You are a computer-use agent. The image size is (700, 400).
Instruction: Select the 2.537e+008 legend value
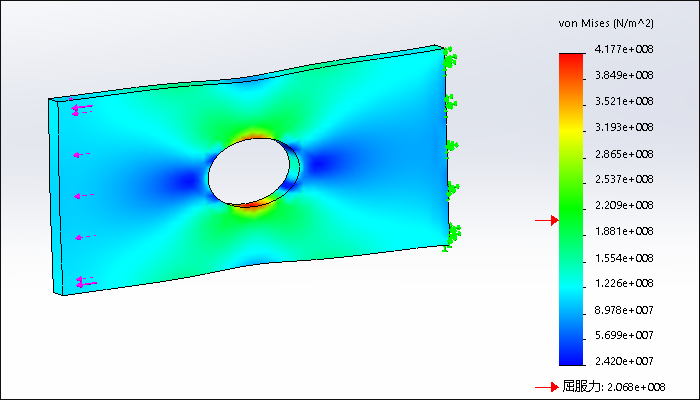pyautogui.click(x=624, y=179)
